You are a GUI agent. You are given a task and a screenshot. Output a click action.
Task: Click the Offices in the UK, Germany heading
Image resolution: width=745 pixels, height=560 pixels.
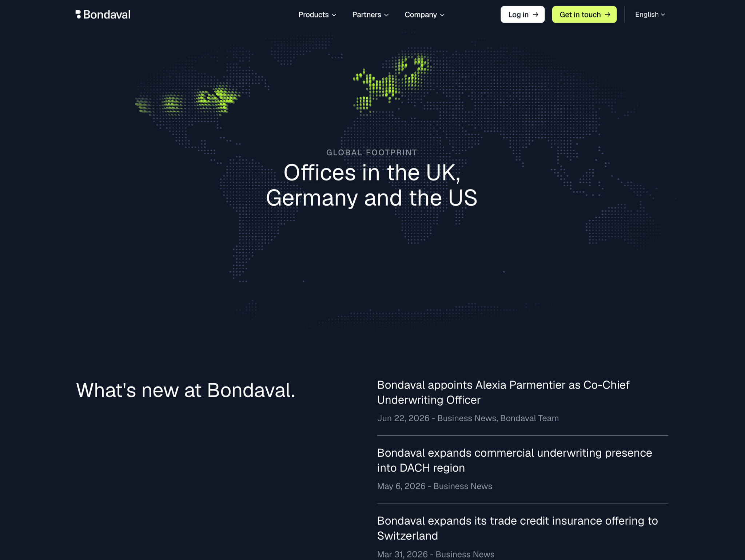point(371,185)
